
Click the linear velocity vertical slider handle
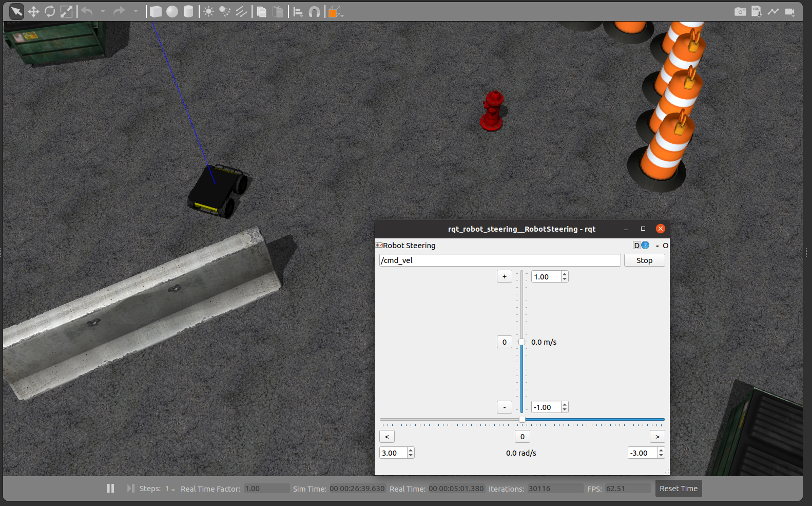pyautogui.click(x=521, y=342)
